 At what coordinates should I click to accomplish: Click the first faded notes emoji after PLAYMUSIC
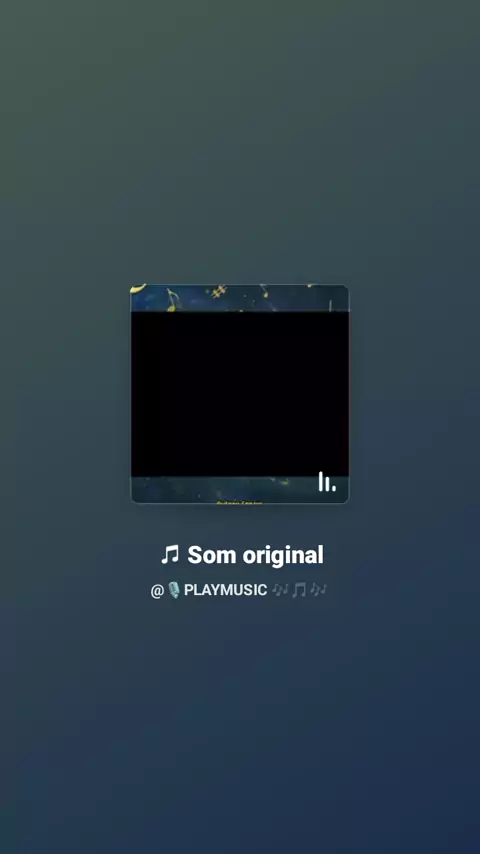tap(280, 590)
